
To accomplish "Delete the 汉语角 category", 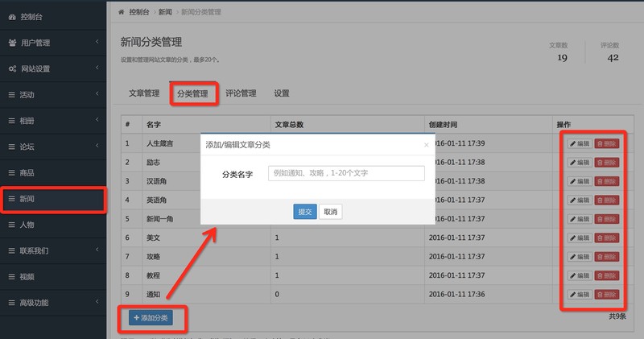I will (607, 181).
